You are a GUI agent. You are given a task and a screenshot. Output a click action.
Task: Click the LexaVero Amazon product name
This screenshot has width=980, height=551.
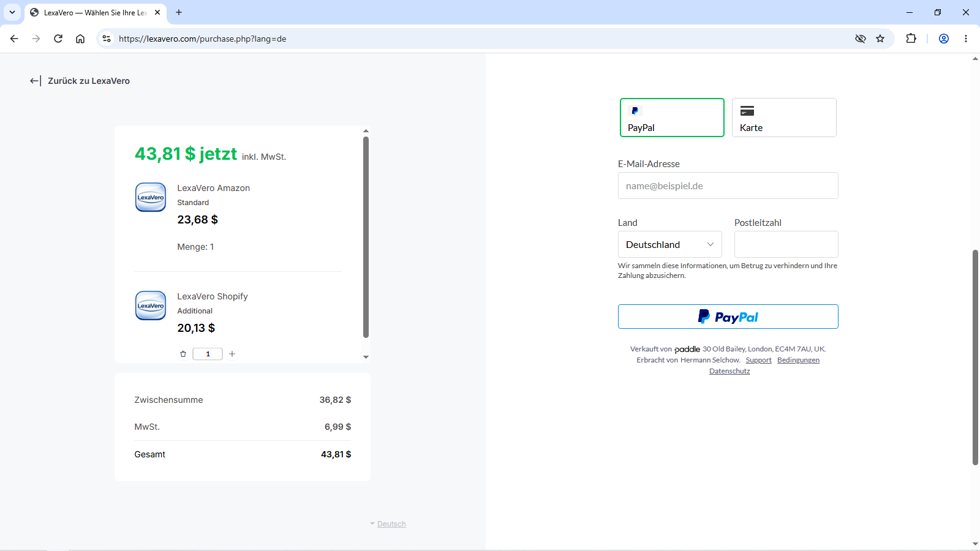[x=214, y=188]
